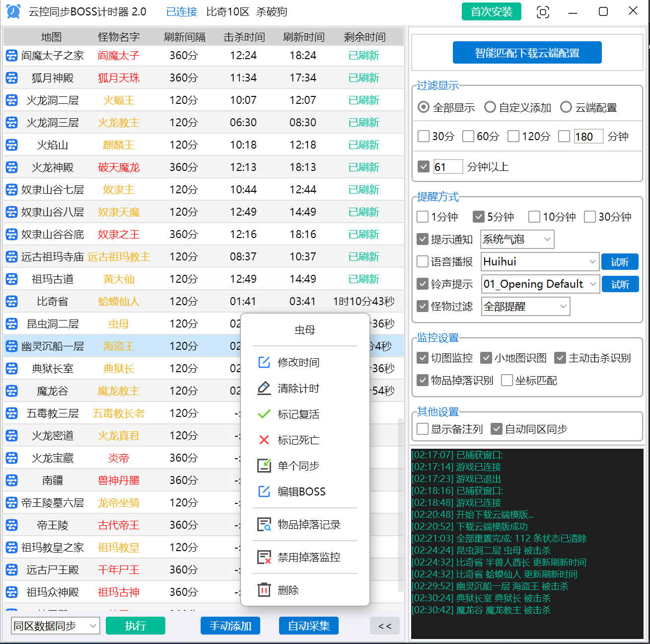Select the 自定义添加 radio button
The height and width of the screenshot is (644, 650).
490,107
